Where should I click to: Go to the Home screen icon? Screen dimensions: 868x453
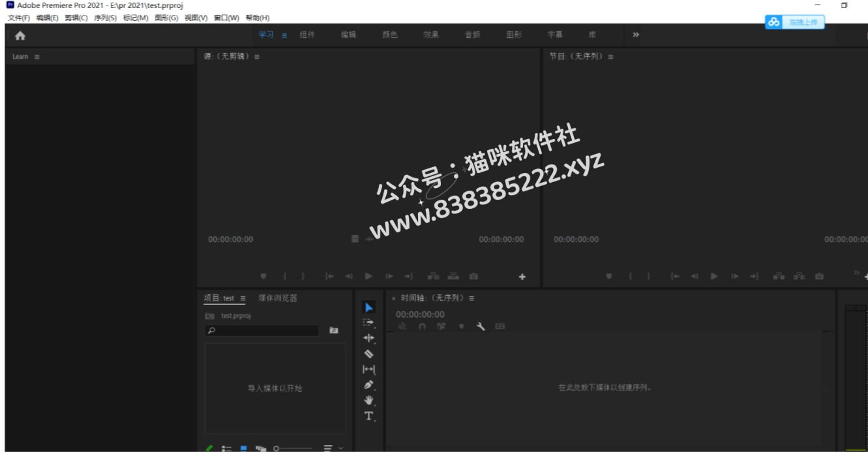pos(20,35)
